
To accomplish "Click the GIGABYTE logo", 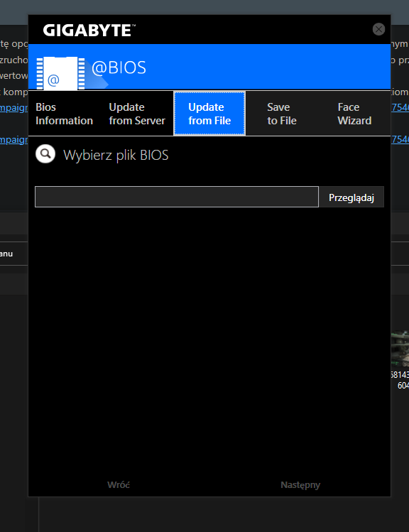I will (x=89, y=31).
